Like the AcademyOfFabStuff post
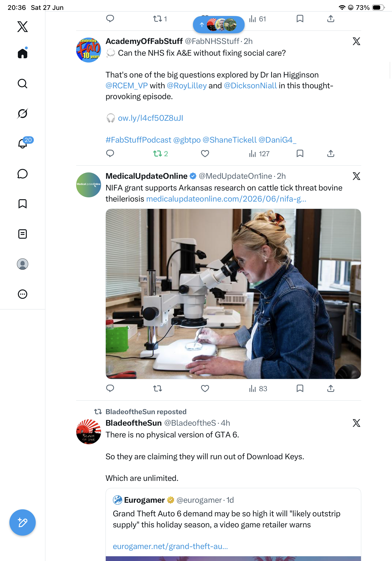392x561 pixels. coord(205,153)
